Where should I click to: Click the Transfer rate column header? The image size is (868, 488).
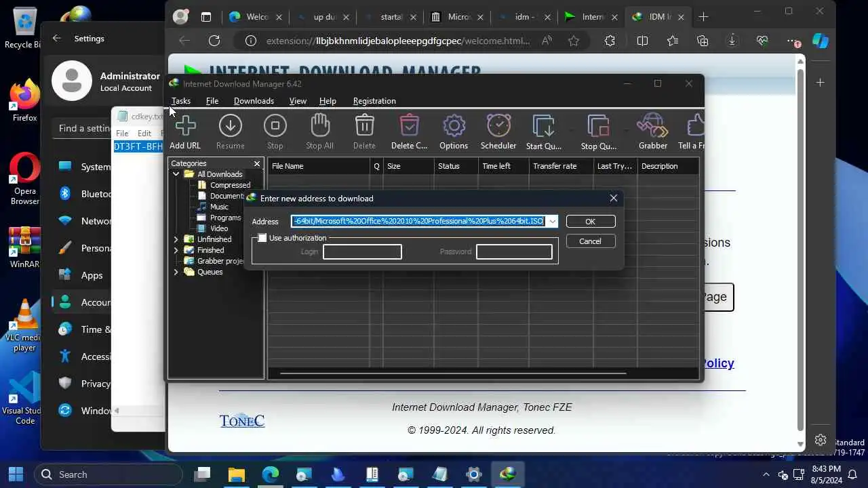tap(561, 166)
